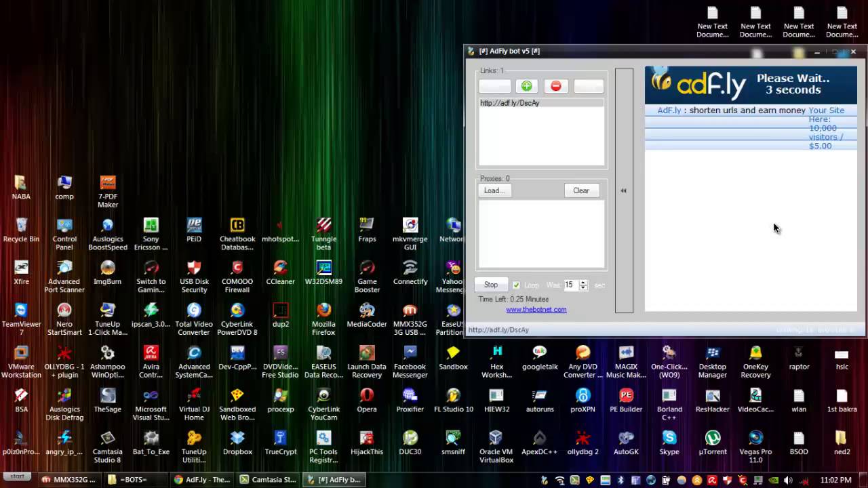868x488 pixels.
Task: Launch Opera browser from desktop
Action: 367,401
